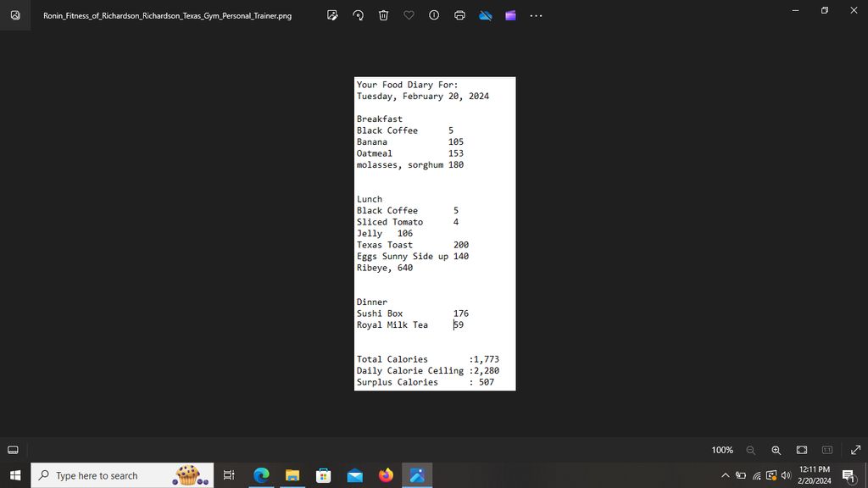Open Clipchamp video editor icon
This screenshot has width=868, height=488.
(510, 15)
